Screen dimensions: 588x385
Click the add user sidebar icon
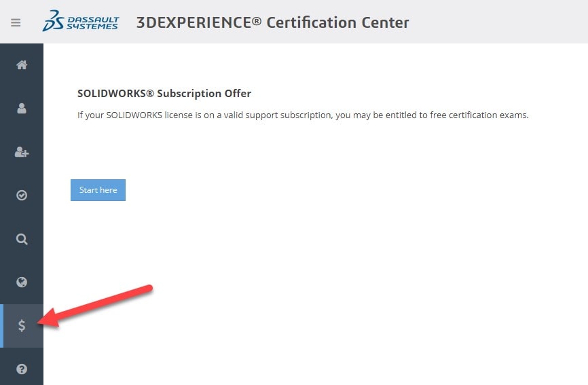[x=22, y=152]
